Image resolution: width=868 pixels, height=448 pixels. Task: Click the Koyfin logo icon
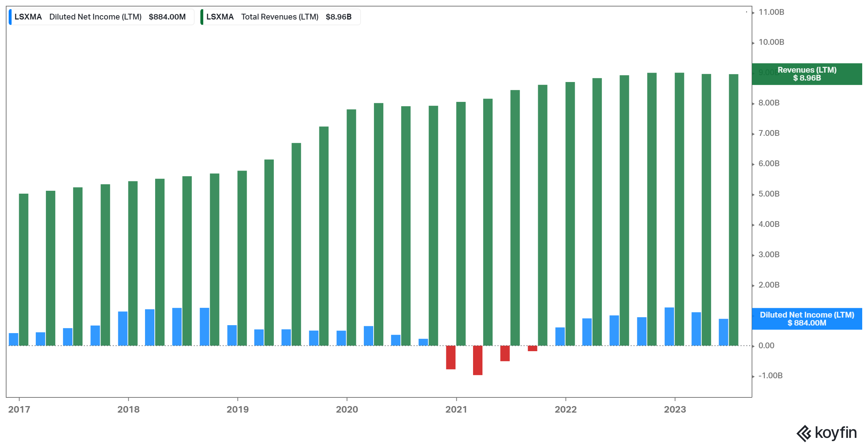[x=804, y=433]
